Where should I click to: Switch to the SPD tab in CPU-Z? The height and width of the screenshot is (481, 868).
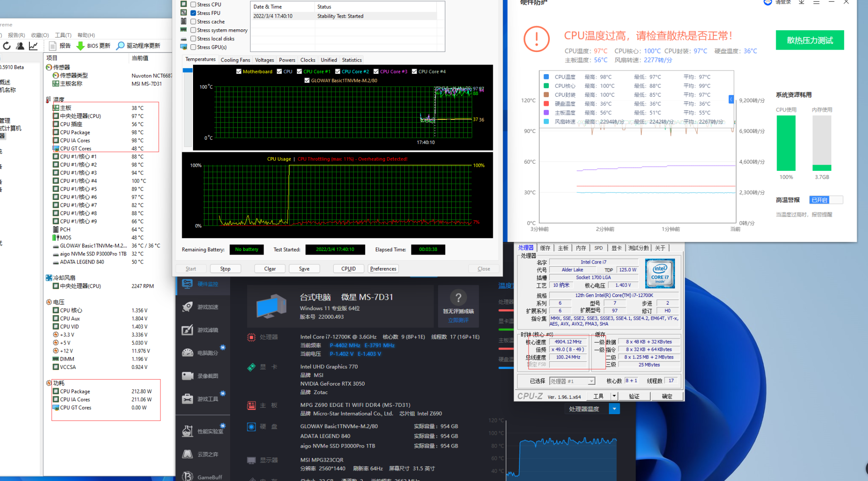point(599,248)
